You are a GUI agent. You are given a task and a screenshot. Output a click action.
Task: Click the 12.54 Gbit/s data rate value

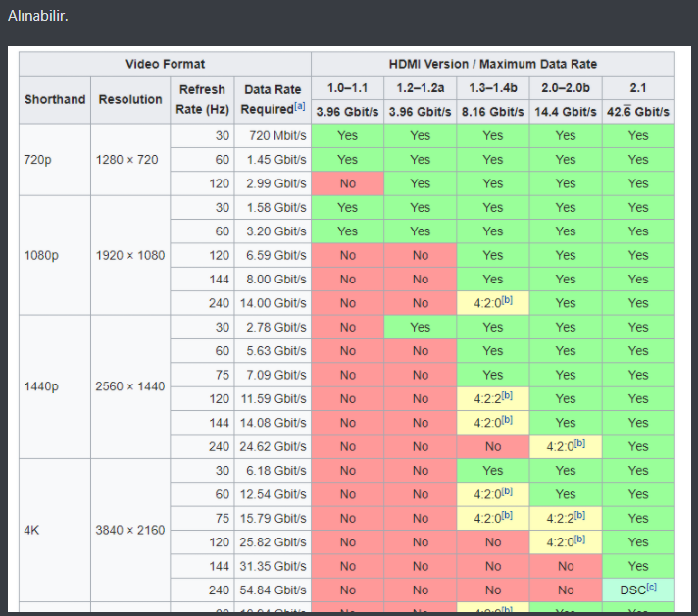[274, 494]
